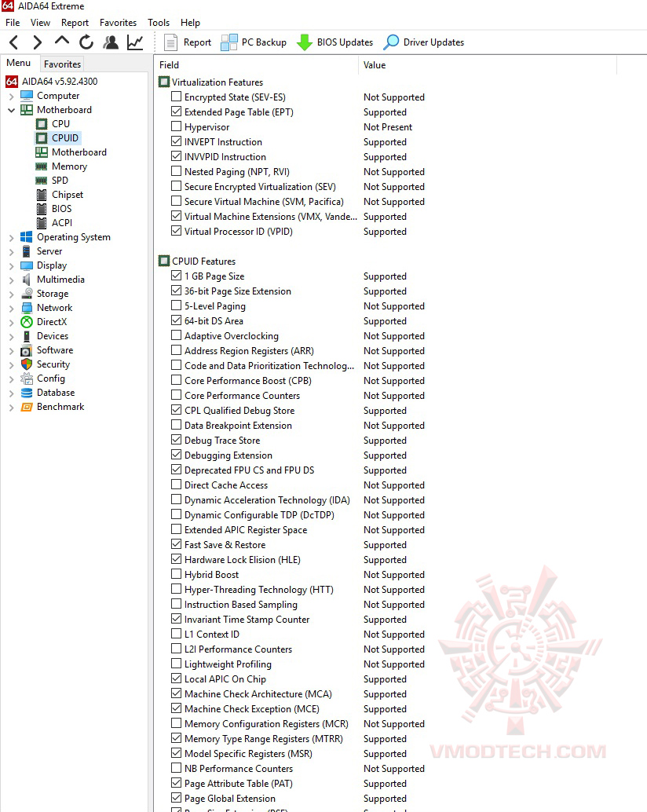Open the View menu

click(40, 23)
